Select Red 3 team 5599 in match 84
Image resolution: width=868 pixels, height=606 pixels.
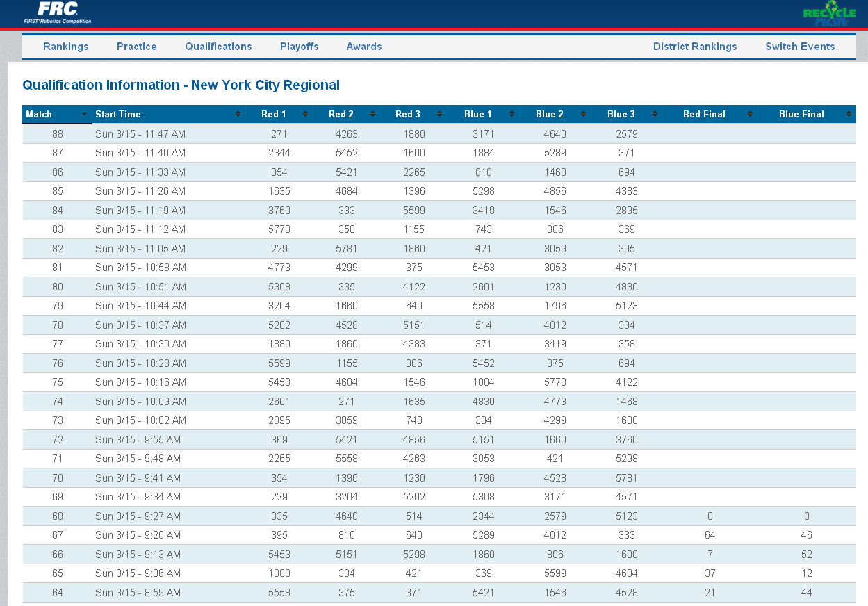pyautogui.click(x=413, y=211)
